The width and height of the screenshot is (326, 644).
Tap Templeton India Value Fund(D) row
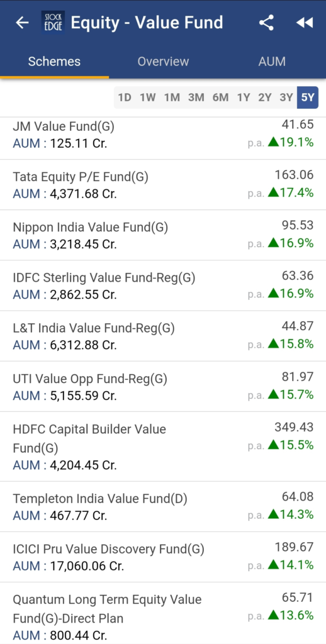click(163, 507)
